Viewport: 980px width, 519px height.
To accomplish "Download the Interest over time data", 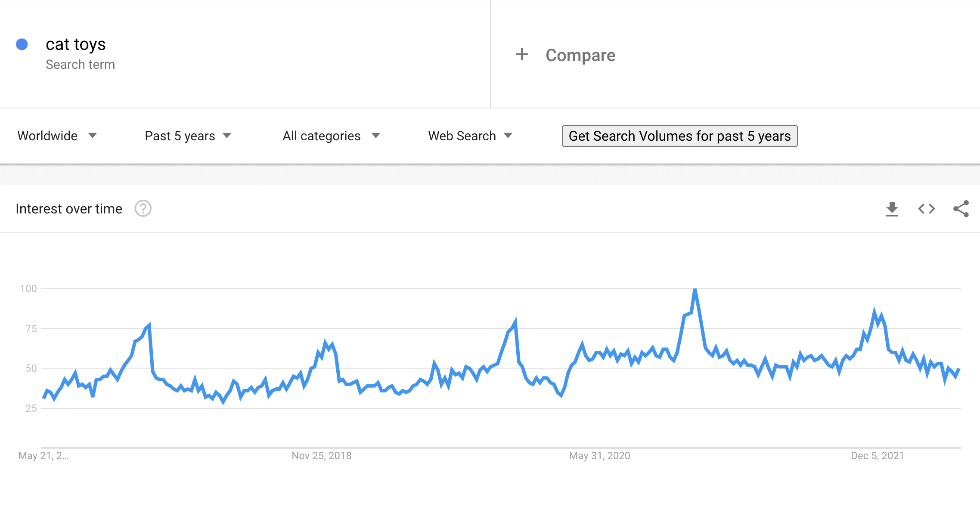I will click(x=892, y=209).
